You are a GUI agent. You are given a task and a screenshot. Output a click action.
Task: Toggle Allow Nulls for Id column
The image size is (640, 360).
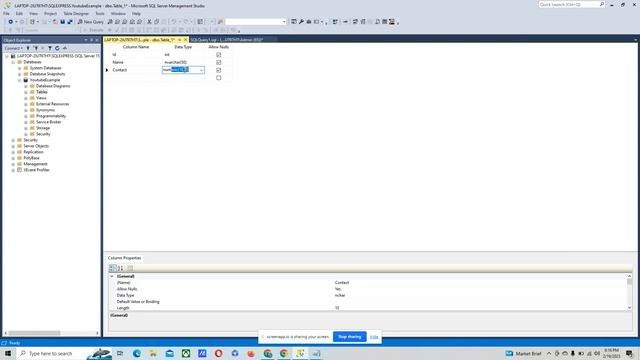pos(219,55)
